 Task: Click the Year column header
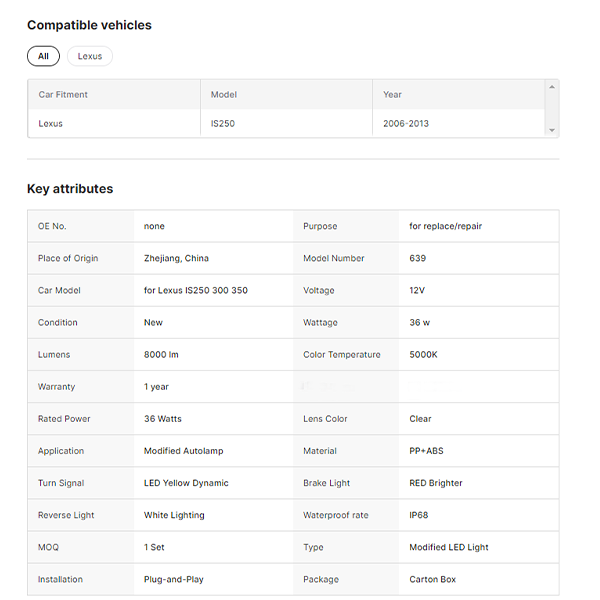click(x=392, y=95)
